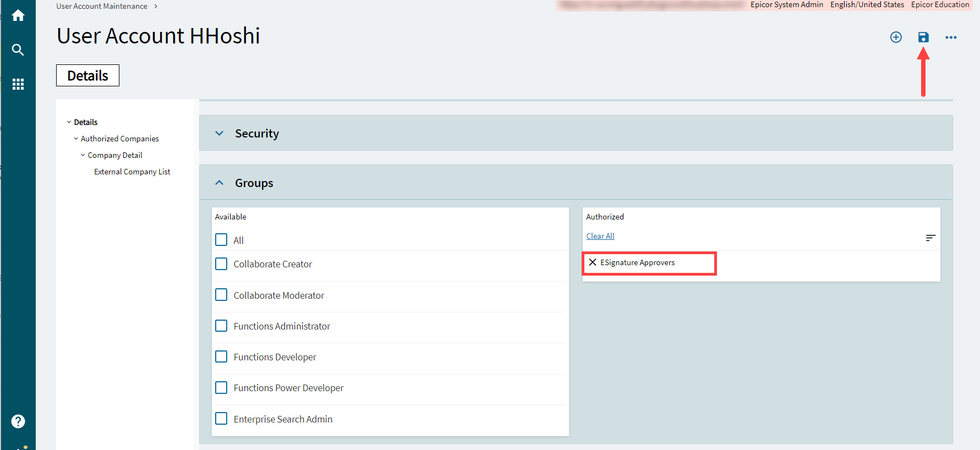Select the Enterprise Search Admin checkbox
Image resolution: width=980 pixels, height=450 pixels.
[221, 419]
